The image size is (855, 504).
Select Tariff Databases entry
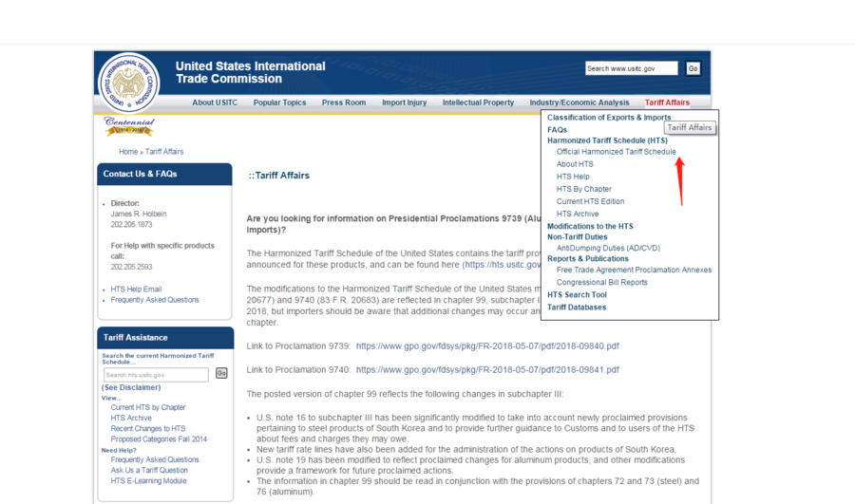pos(577,308)
